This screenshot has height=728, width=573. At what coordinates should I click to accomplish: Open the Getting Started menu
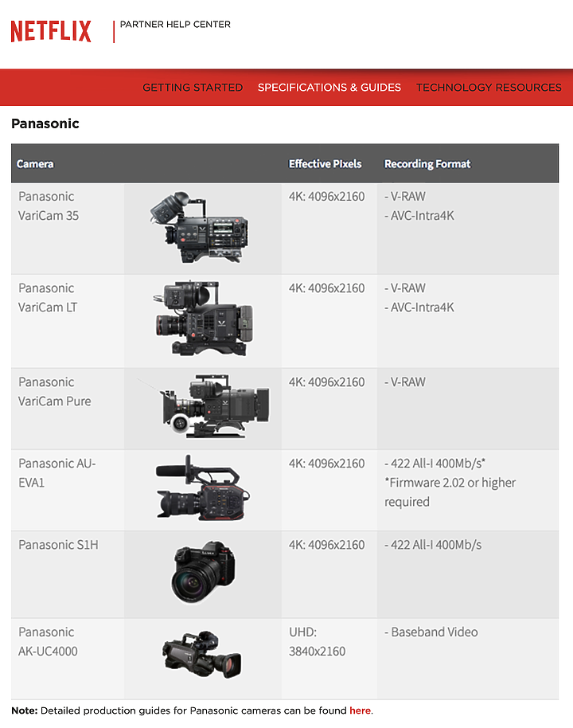(193, 88)
